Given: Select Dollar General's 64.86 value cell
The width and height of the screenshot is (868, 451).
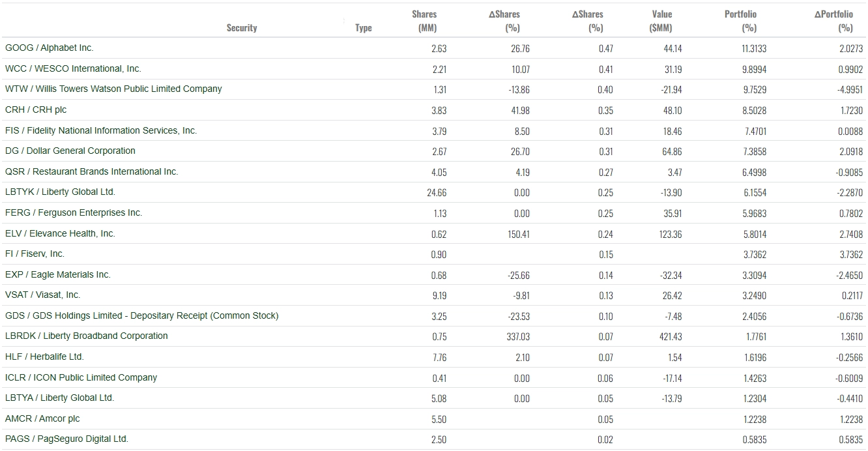Looking at the screenshot, I should tap(671, 152).
